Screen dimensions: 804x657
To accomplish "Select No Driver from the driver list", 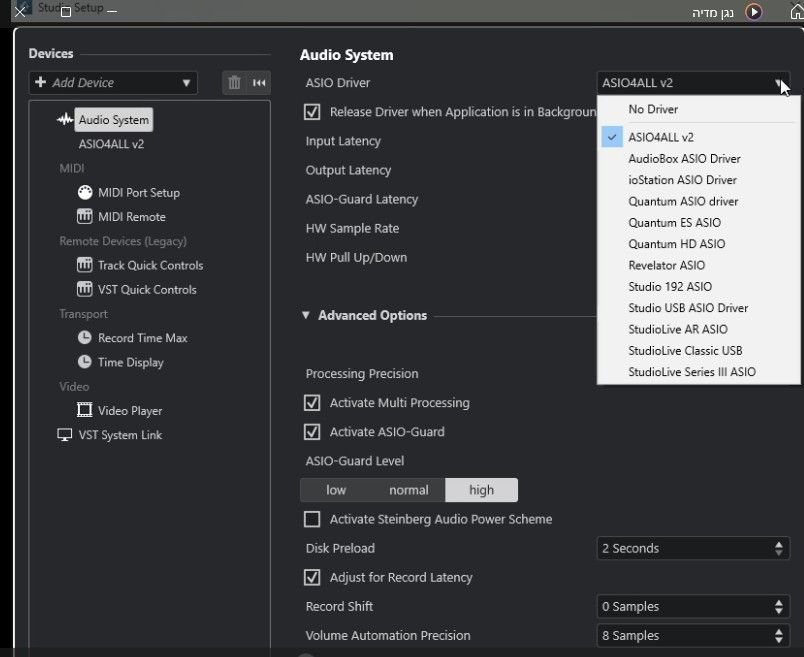I will 699,109.
